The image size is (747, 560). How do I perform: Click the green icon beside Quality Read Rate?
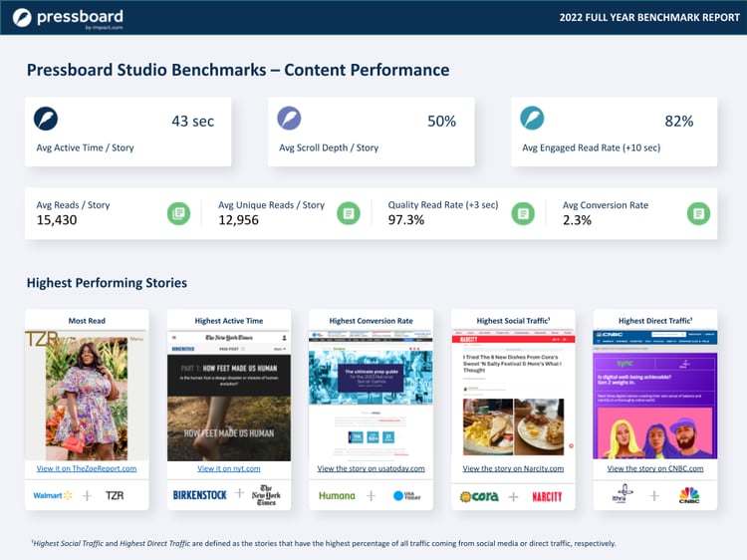click(523, 213)
